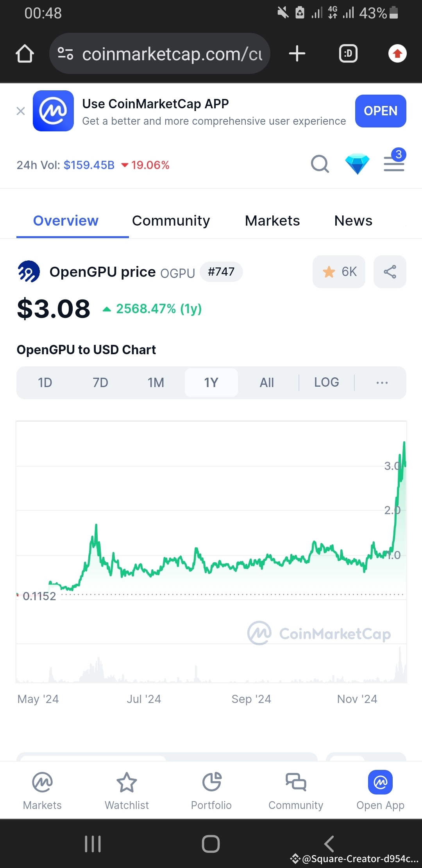Viewport: 422px width, 868px height.
Task: Open Watchlist in the bottom bar
Action: coord(127,791)
